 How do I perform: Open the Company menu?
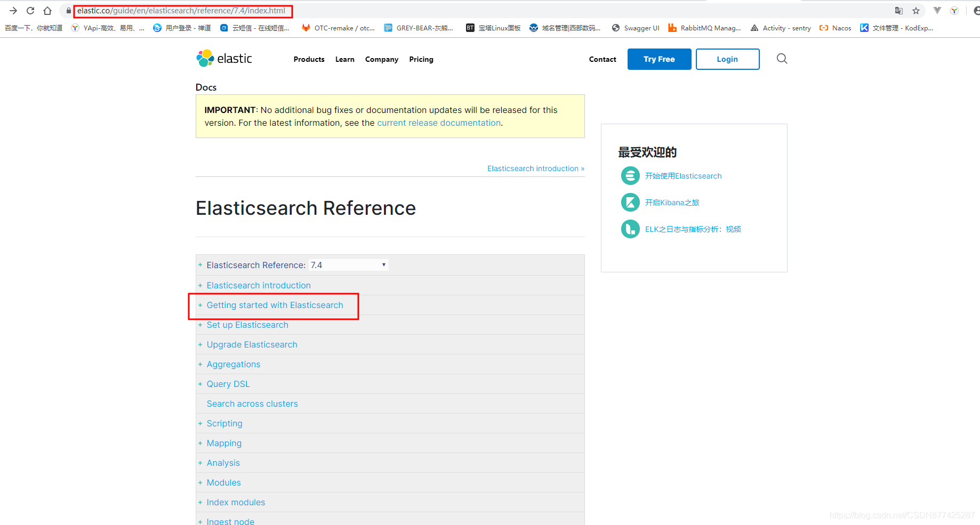coord(382,59)
